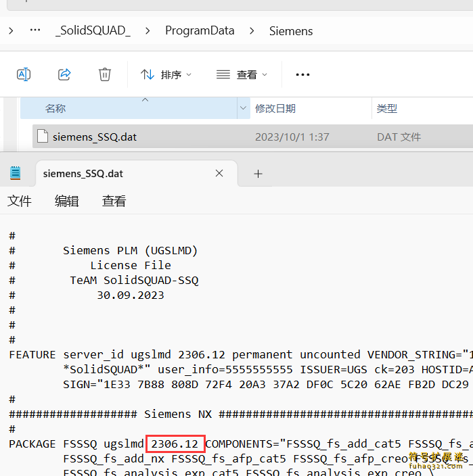The image size is (473, 476).
Task: Click the Rename icon in Explorer toolbar
Action: (x=24, y=74)
